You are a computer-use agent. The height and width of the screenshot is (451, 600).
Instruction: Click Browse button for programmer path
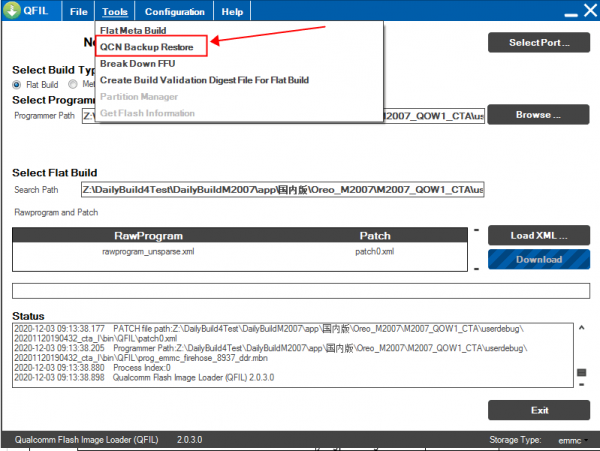tap(538, 114)
